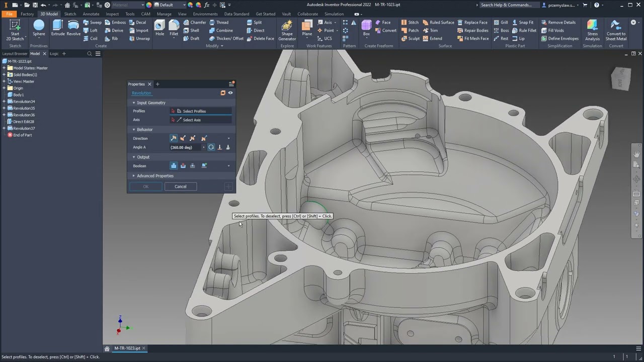Image resolution: width=644 pixels, height=362 pixels.
Task: Click Remove Details simplification tool
Action: click(x=558, y=22)
